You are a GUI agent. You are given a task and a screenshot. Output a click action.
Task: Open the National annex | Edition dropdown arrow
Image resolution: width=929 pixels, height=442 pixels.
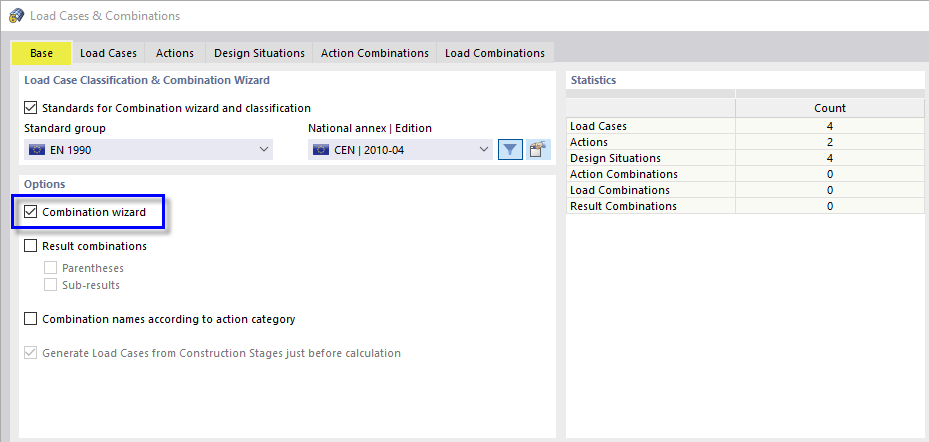pyautogui.click(x=484, y=150)
